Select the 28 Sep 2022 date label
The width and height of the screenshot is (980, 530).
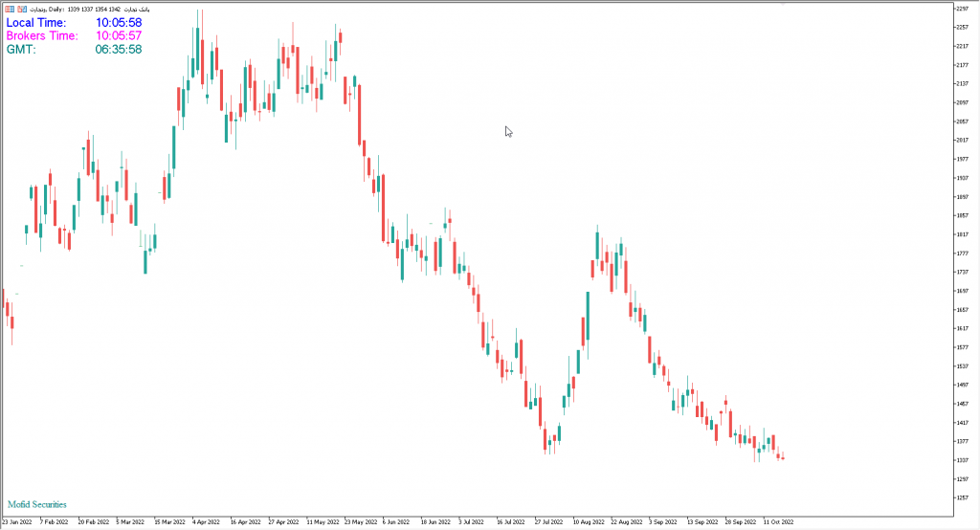coord(741,522)
